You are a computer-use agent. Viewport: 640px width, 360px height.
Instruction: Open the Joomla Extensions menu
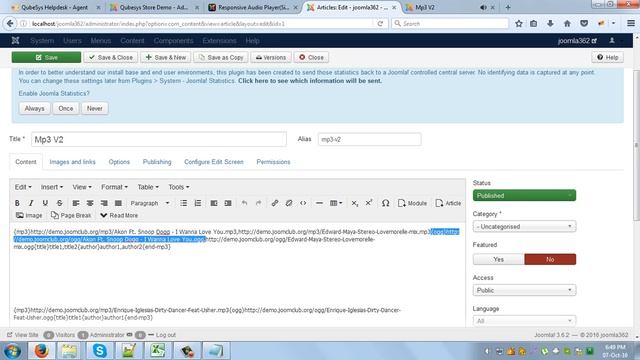pos(219,40)
